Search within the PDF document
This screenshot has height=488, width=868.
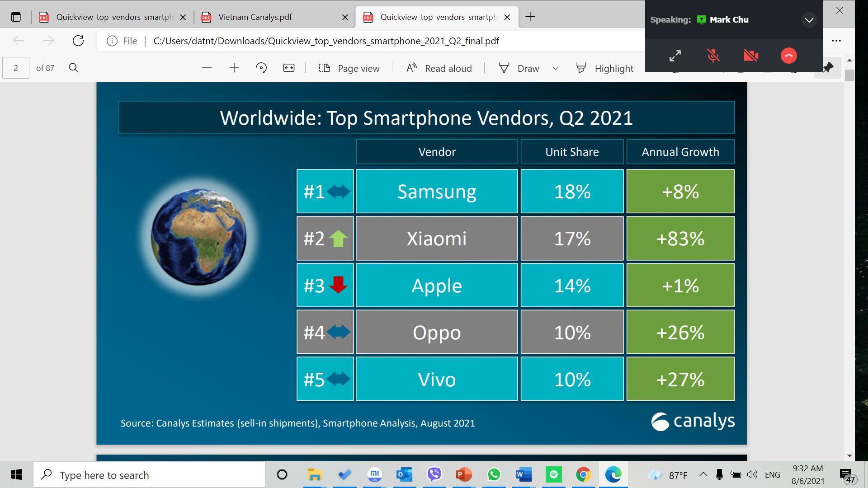74,68
